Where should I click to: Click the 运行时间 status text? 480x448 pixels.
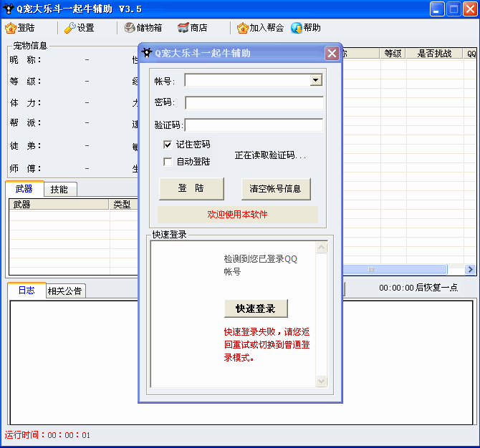click(x=47, y=435)
